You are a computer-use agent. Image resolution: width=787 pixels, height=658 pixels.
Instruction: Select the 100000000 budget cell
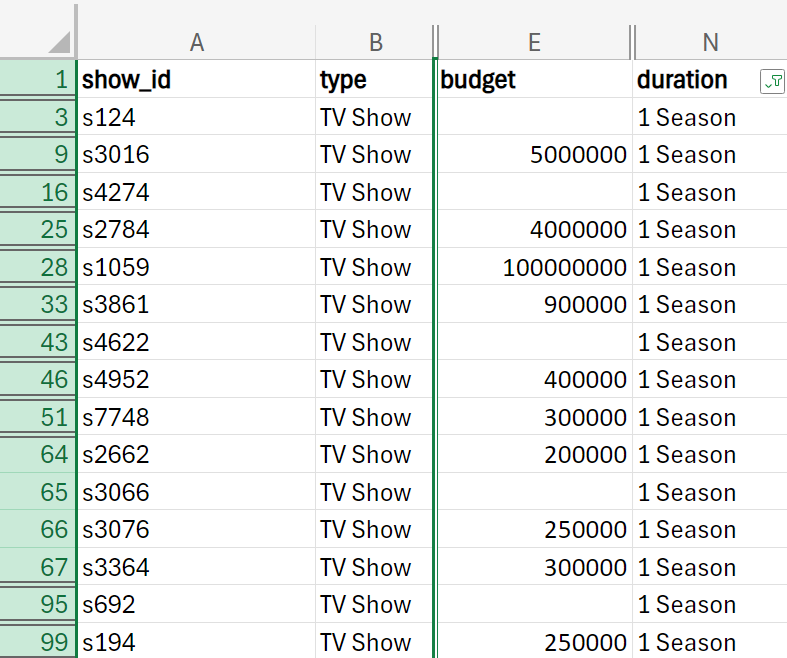[534, 268]
